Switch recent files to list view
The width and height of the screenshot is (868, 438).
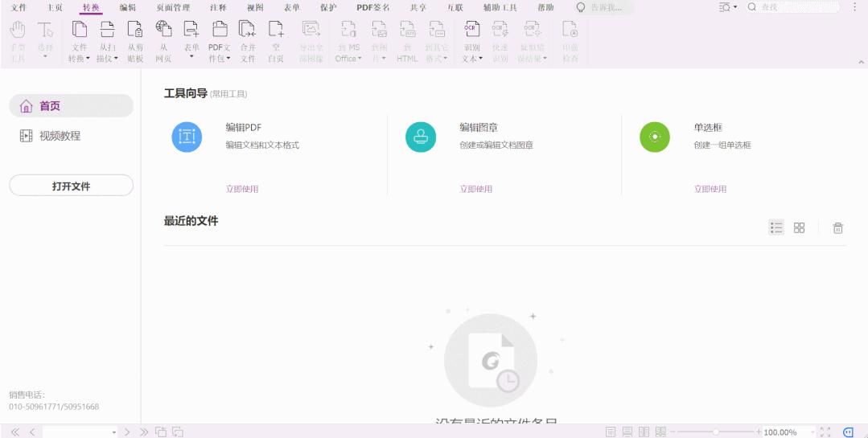click(x=776, y=227)
